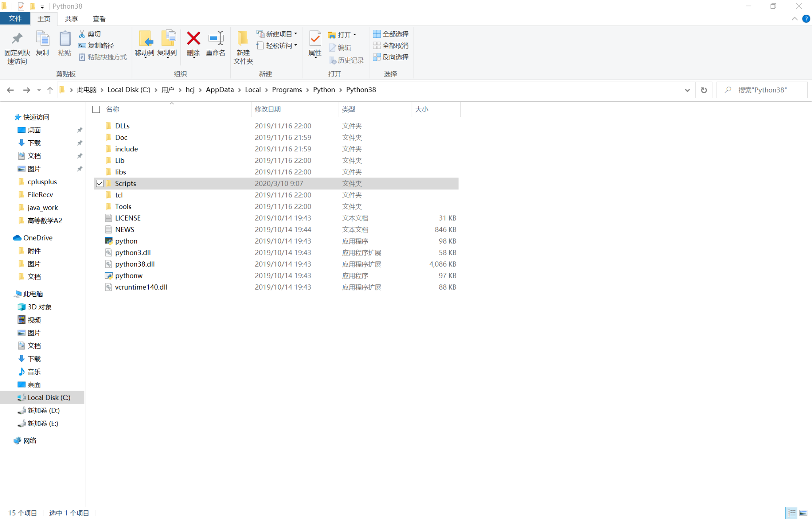Uncheck the Scripts folder checkbox
Screen dimensions: 812x519
pyautogui.click(x=100, y=183)
